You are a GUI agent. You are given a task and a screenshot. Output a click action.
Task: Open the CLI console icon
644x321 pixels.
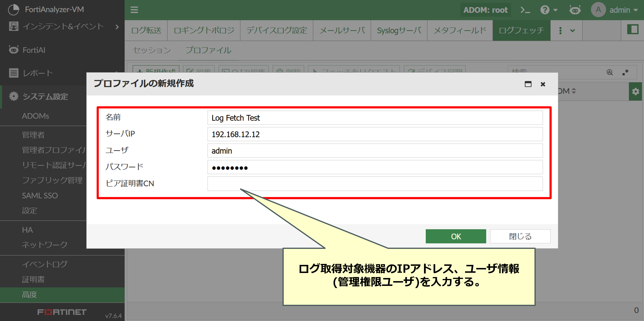coord(525,10)
